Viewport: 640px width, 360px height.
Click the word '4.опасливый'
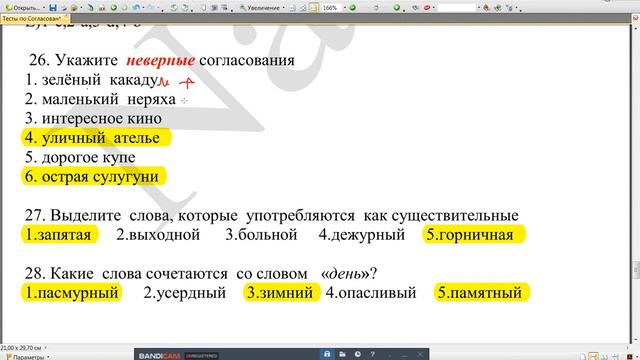point(371,293)
